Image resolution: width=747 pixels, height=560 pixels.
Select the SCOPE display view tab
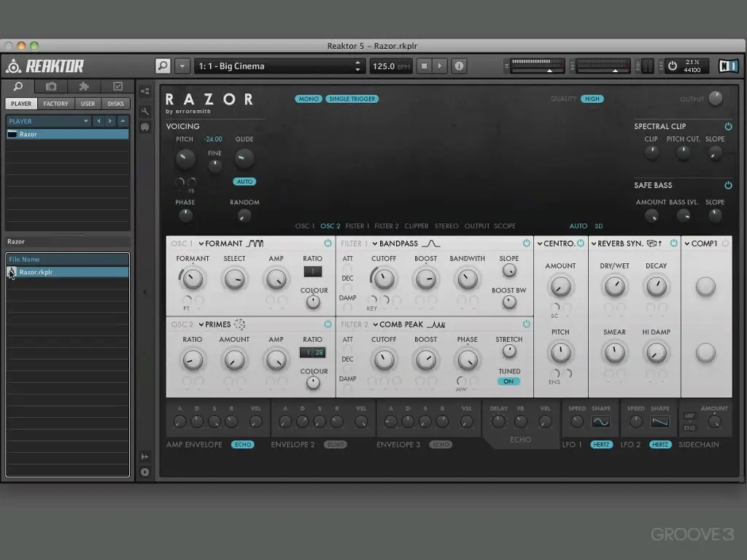pyautogui.click(x=505, y=226)
